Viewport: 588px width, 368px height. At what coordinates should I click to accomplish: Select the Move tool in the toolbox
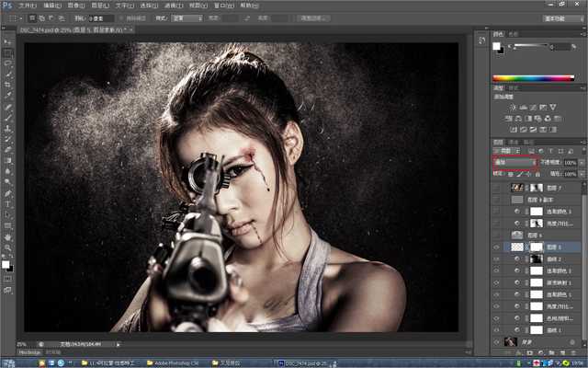tap(8, 43)
